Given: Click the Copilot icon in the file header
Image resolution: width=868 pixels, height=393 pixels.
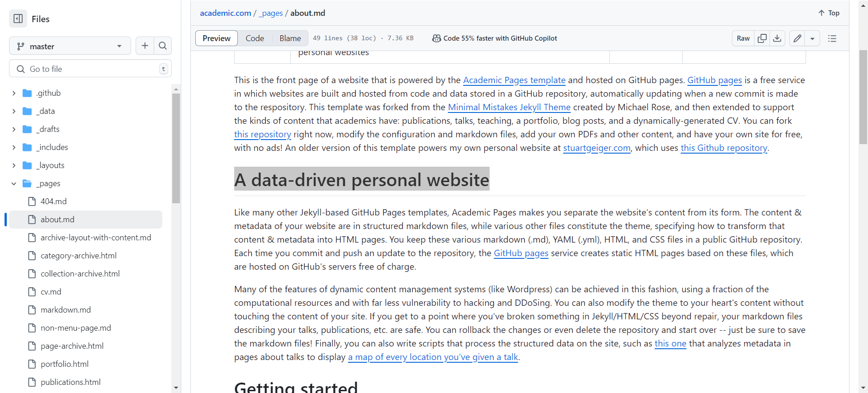Looking at the screenshot, I should [437, 38].
